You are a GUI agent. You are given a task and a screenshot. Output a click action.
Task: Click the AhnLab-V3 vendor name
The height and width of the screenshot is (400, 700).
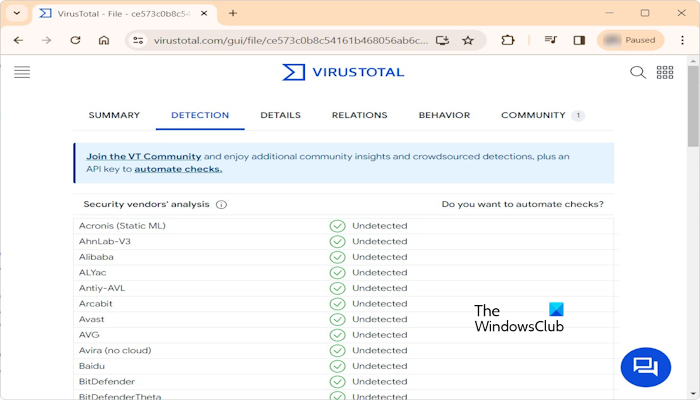click(x=105, y=242)
